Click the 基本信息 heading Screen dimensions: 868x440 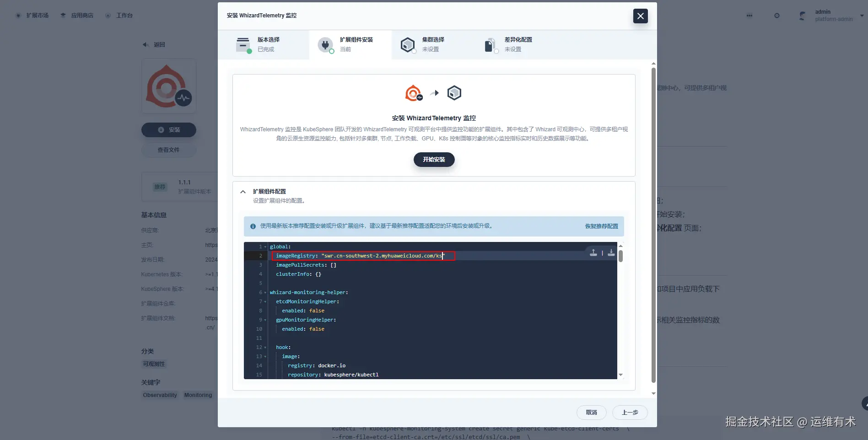(x=154, y=215)
